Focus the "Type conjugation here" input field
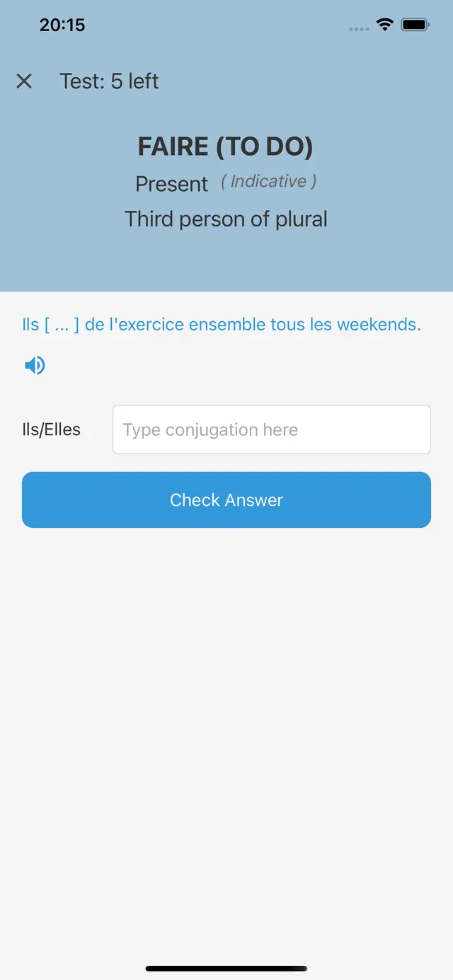The image size is (453, 980). coord(272,430)
